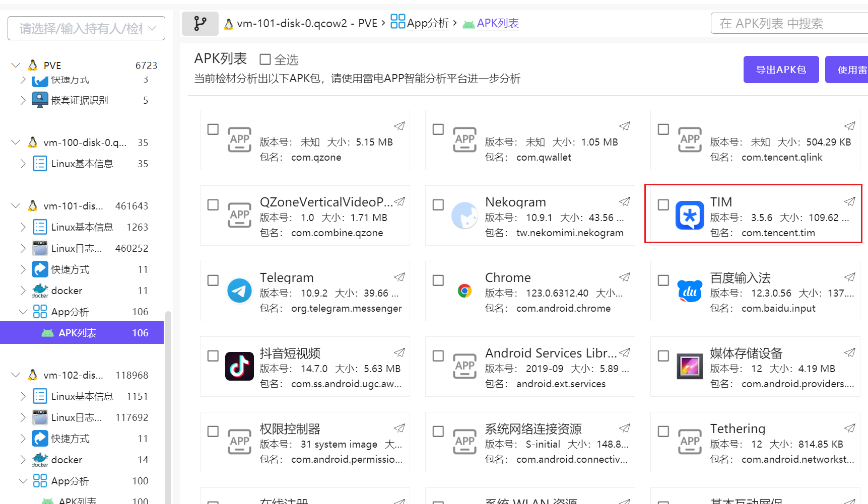Click the 导出APK包 export button
Screen dimensions: 868x504
[781, 69]
